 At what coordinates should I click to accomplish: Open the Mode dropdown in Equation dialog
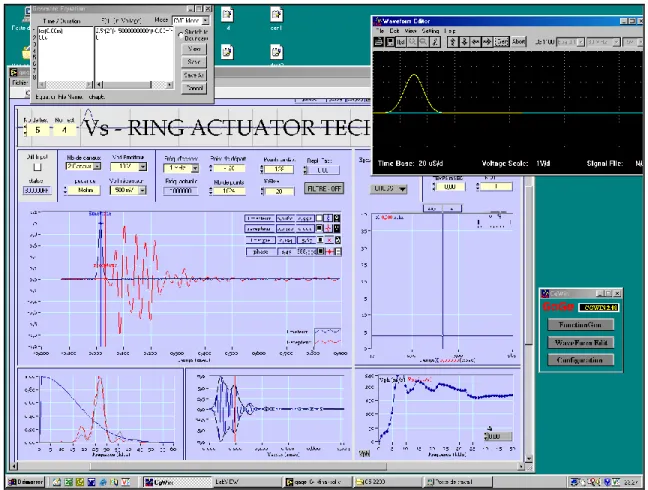(x=191, y=20)
